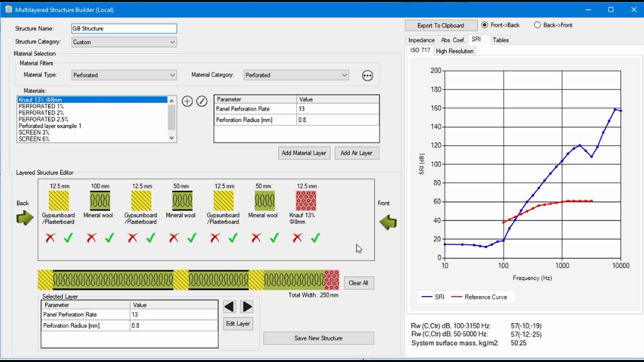Click the add material plus icon

click(187, 101)
